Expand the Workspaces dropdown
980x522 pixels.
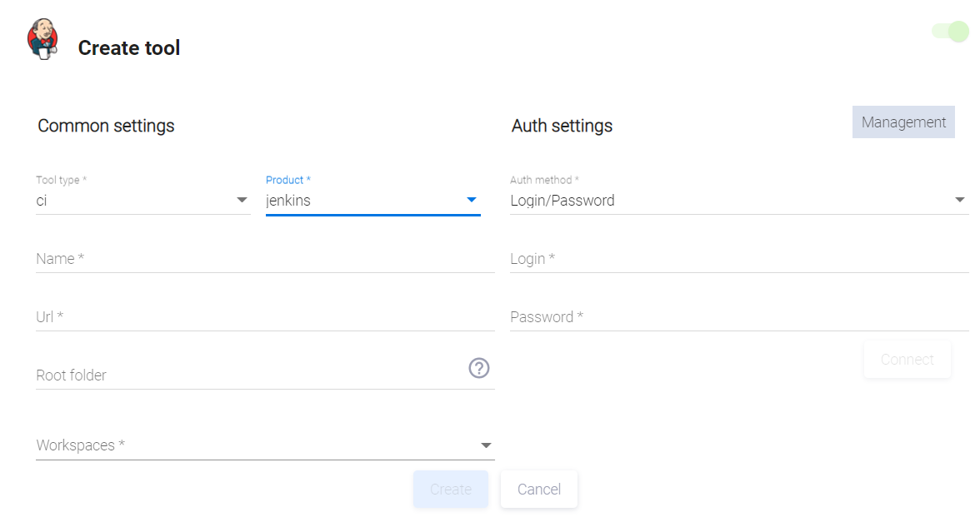[x=265, y=445]
